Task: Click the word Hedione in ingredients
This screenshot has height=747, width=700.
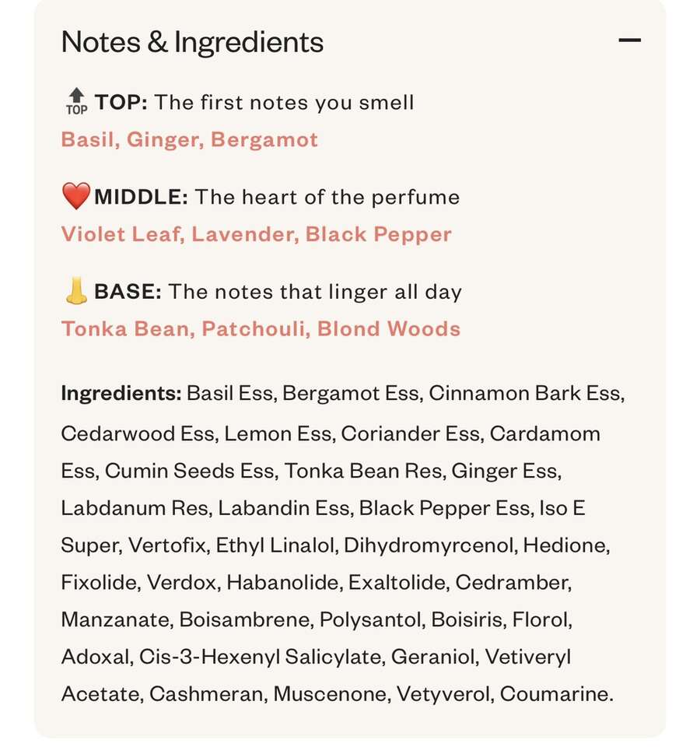Action: point(565,545)
